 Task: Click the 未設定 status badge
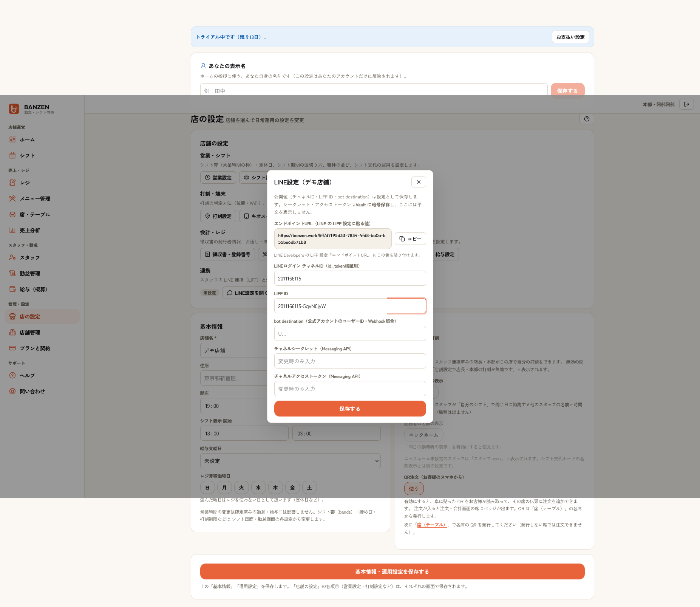[x=210, y=293]
